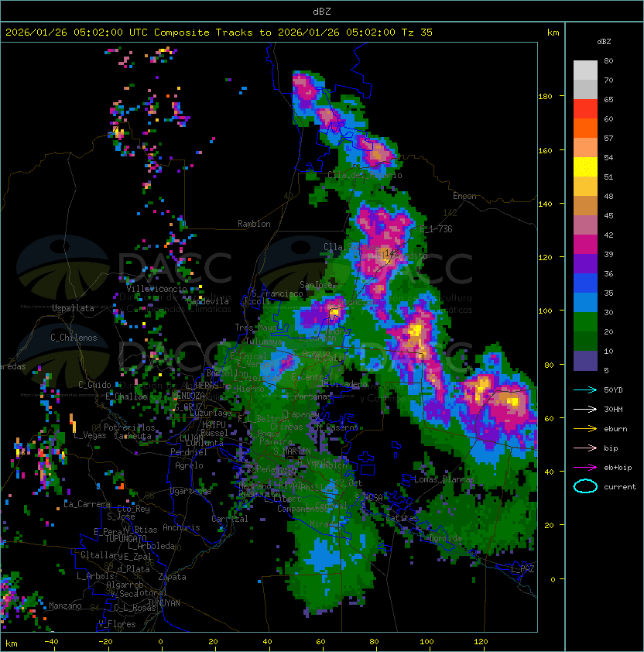Click the 'V_Flores' place label
The height and width of the screenshot is (652, 644).
(117, 624)
